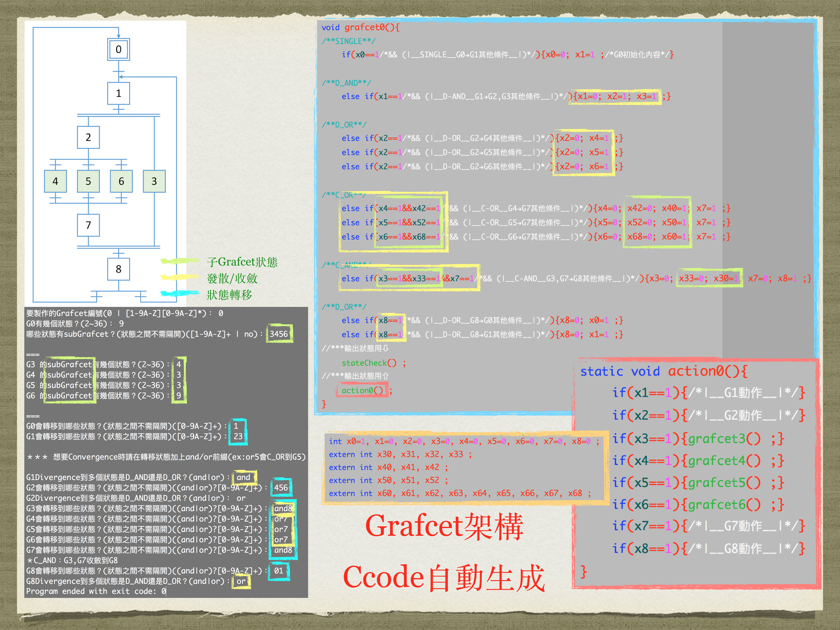Click the 'or' answer for G8Divergence
Viewport: 840px width, 630px height.
click(241, 581)
